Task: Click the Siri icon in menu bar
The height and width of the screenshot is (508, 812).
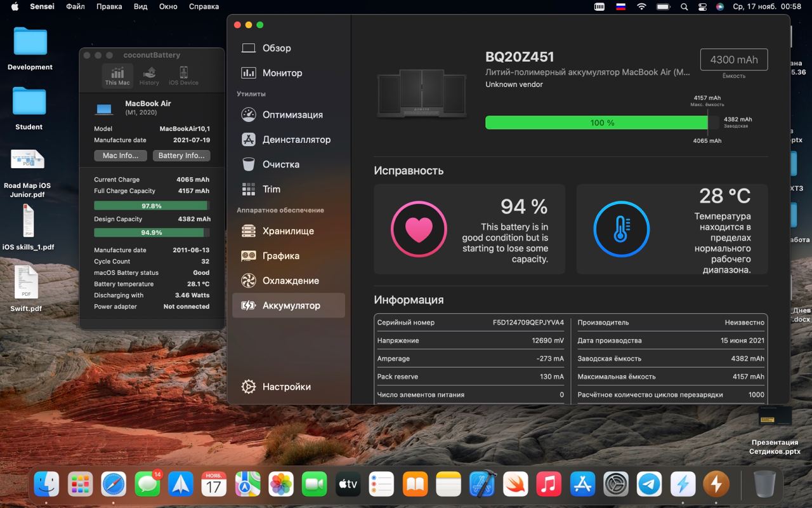Action: [x=720, y=6]
